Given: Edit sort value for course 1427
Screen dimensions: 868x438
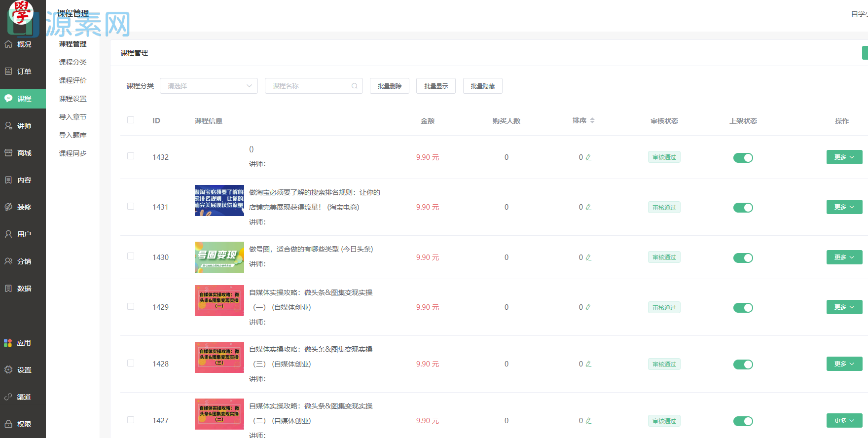Looking at the screenshot, I should click(x=588, y=421).
